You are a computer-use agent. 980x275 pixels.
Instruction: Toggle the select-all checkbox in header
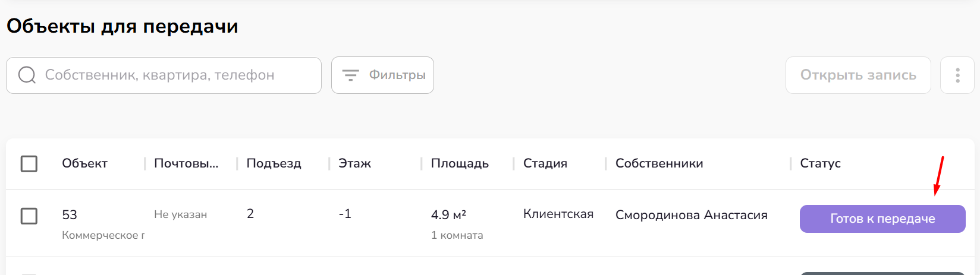click(x=29, y=163)
